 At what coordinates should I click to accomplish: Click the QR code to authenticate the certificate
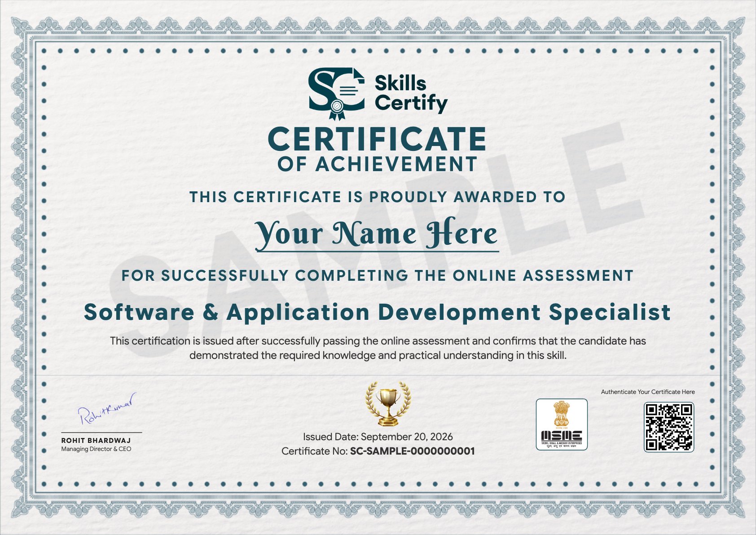669,427
